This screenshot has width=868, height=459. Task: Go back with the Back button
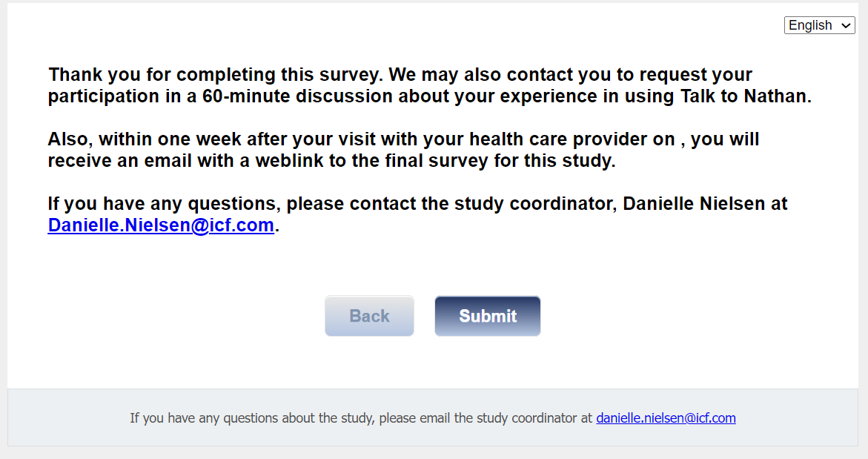pos(369,316)
